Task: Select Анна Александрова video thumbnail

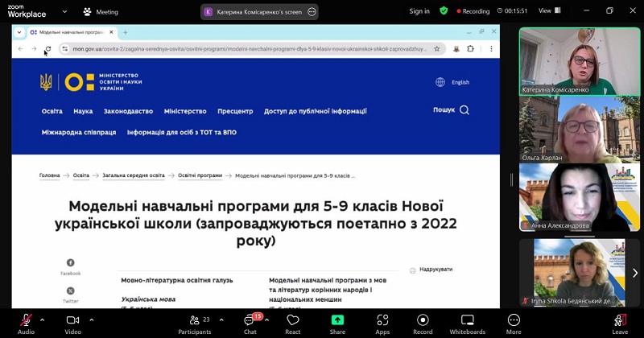Action: [580, 197]
